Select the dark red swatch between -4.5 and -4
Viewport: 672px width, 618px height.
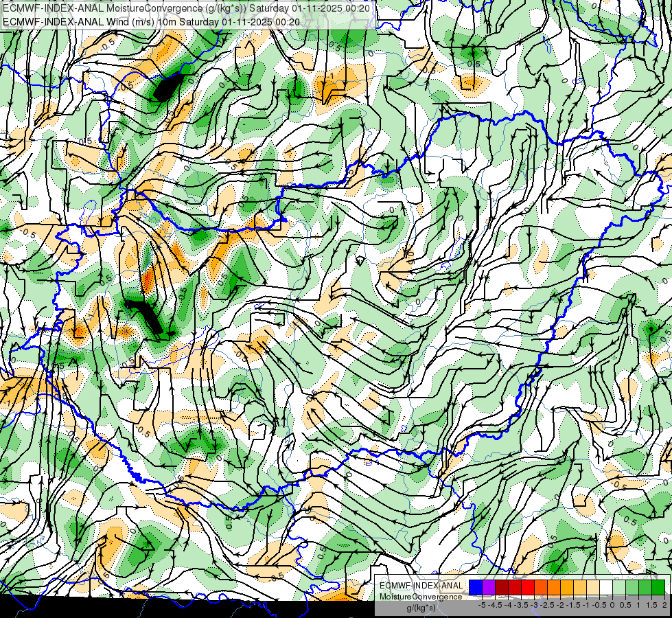502,588
